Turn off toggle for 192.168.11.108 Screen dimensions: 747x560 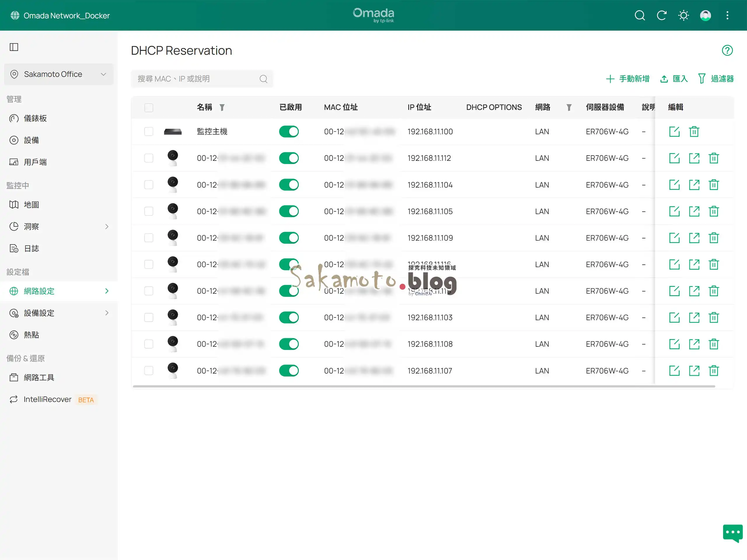pos(289,344)
